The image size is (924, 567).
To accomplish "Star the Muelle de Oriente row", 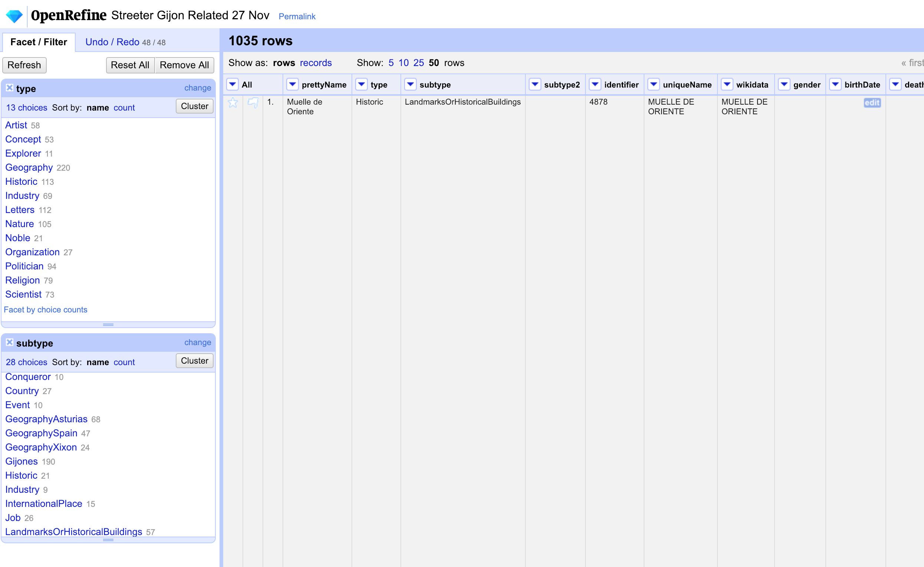I will tap(233, 102).
